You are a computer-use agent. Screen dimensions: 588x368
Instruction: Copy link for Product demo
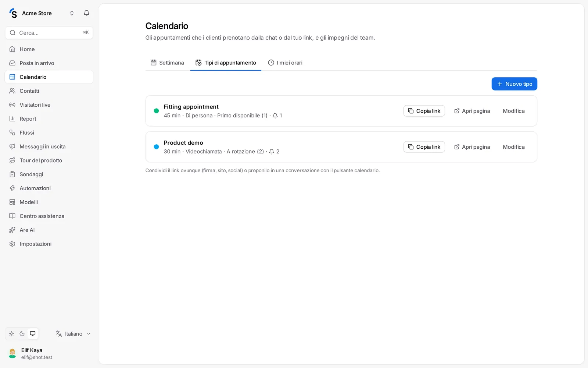click(424, 147)
